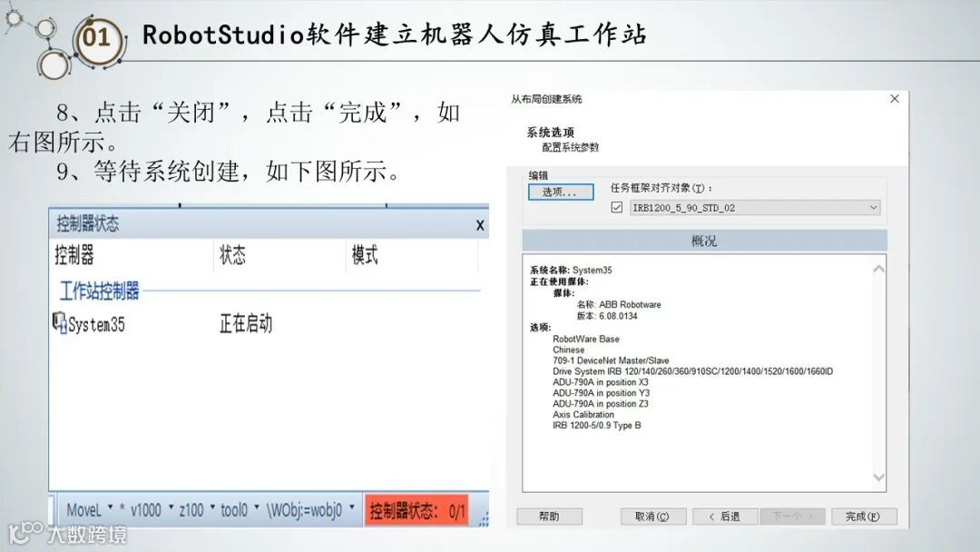Click 709-1 DeviceNet Master/Slave line
980x552 pixels.
(611, 360)
